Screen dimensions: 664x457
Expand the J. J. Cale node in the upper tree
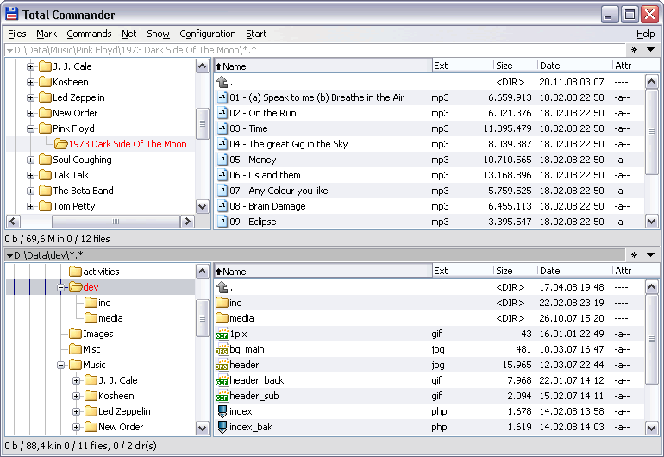[x=30, y=66]
